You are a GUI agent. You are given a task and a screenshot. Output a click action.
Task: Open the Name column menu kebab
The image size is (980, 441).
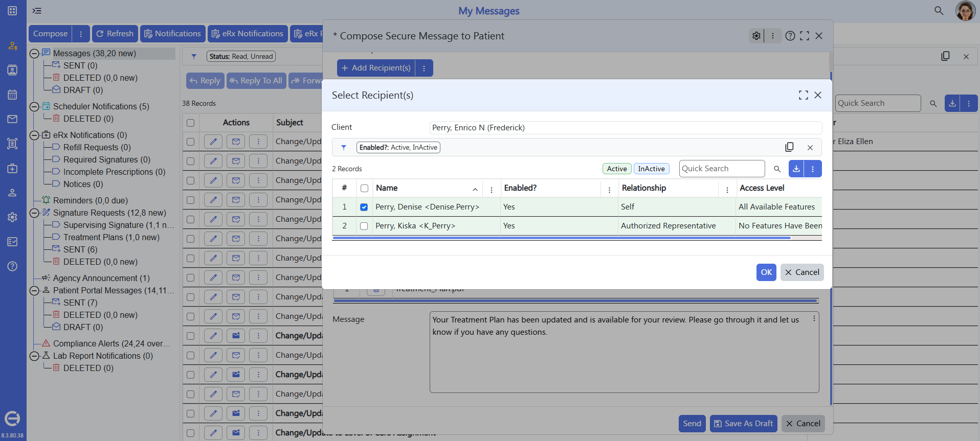(x=492, y=190)
